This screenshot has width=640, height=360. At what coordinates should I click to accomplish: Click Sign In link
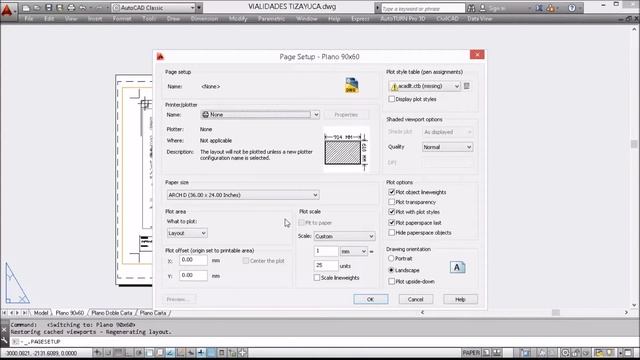496,8
